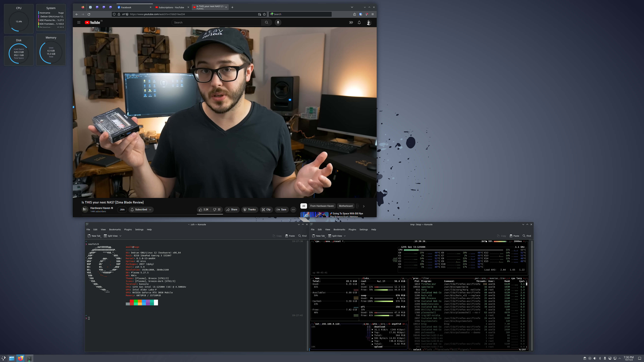Expand hidden system tray icons arrow

620,358
